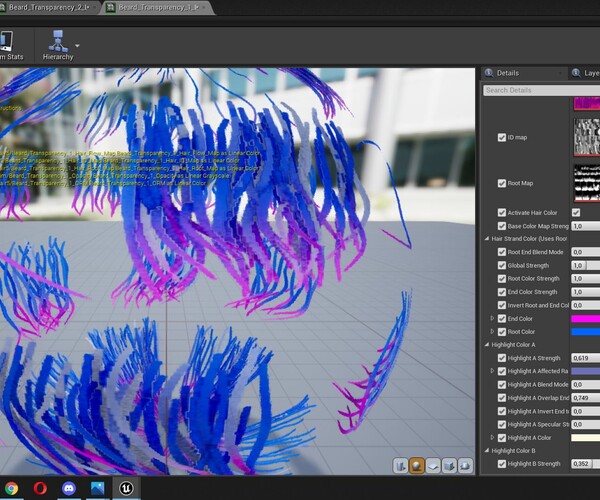The height and width of the screenshot is (500, 600).
Task: Open the blue Root Color swatch
Action: (585, 332)
